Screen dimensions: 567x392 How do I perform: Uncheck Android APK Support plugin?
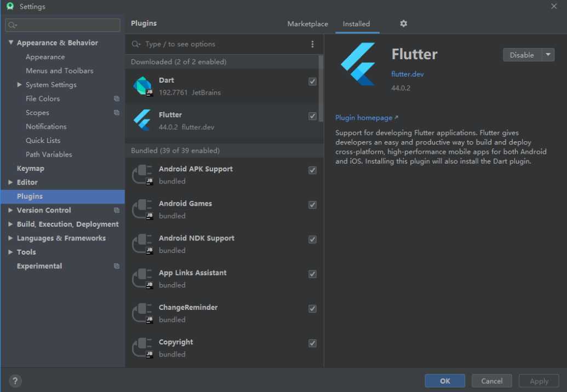tap(312, 170)
